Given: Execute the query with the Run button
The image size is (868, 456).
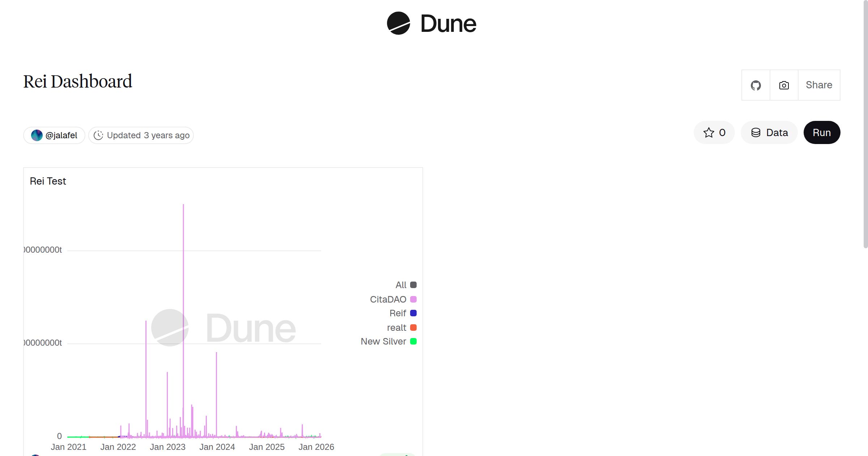Looking at the screenshot, I should pos(822,132).
